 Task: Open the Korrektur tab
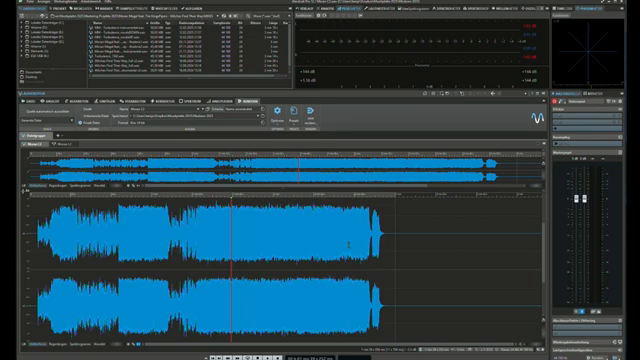coord(162,101)
